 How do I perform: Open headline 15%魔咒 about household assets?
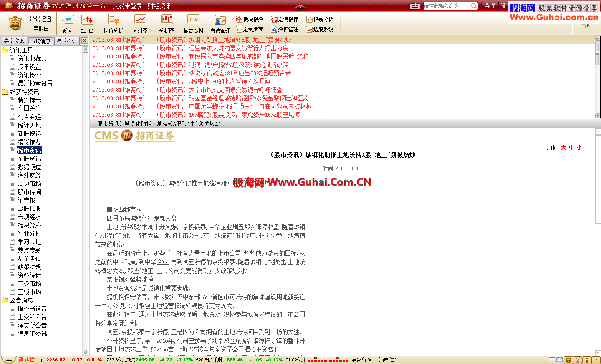[244, 115]
